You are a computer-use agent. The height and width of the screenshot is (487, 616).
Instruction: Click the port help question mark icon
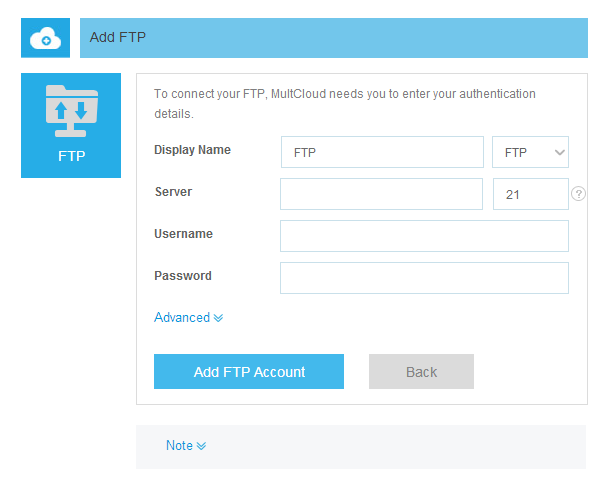578,194
